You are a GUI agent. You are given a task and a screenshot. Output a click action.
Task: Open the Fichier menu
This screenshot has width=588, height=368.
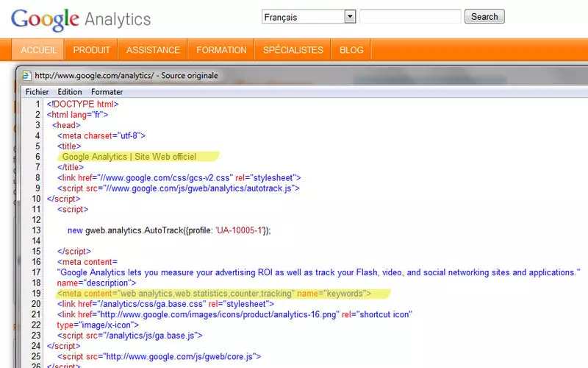click(37, 91)
